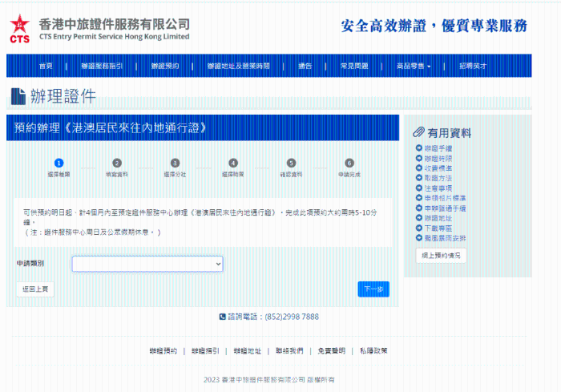This screenshot has width=561, height=392.
Task: Open the 聯絡我們 footer link
Action: (x=289, y=350)
